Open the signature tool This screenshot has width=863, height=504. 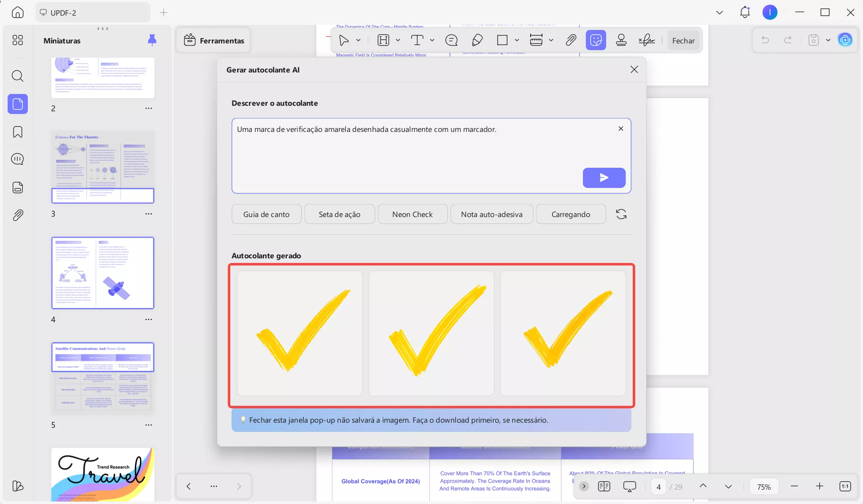tap(646, 40)
